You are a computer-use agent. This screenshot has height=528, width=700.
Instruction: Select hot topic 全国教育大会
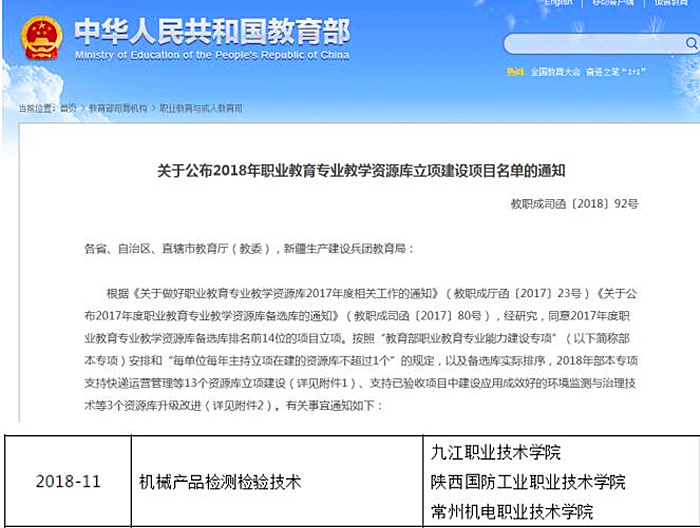pos(554,72)
